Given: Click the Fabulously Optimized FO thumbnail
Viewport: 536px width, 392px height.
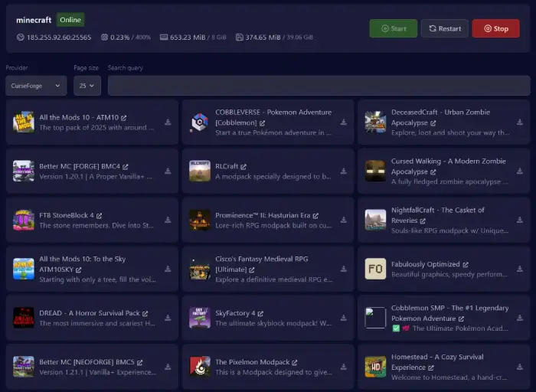Looking at the screenshot, I should (x=375, y=269).
